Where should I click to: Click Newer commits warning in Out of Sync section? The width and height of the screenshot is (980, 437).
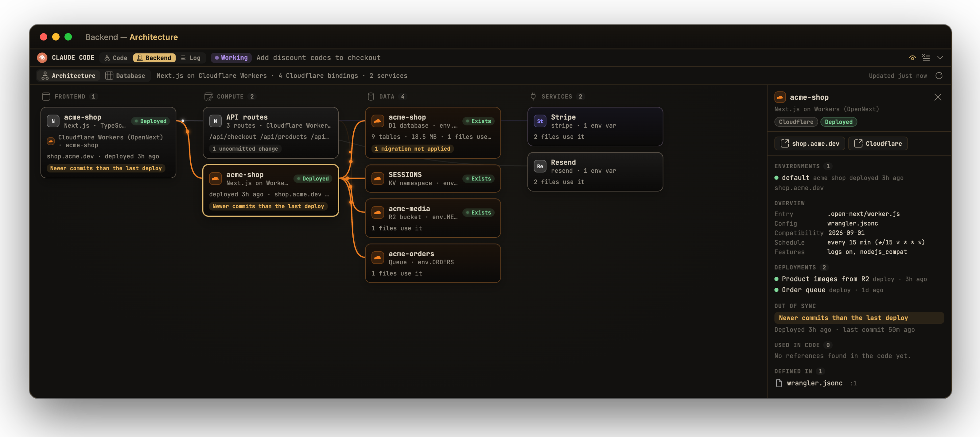(859, 318)
